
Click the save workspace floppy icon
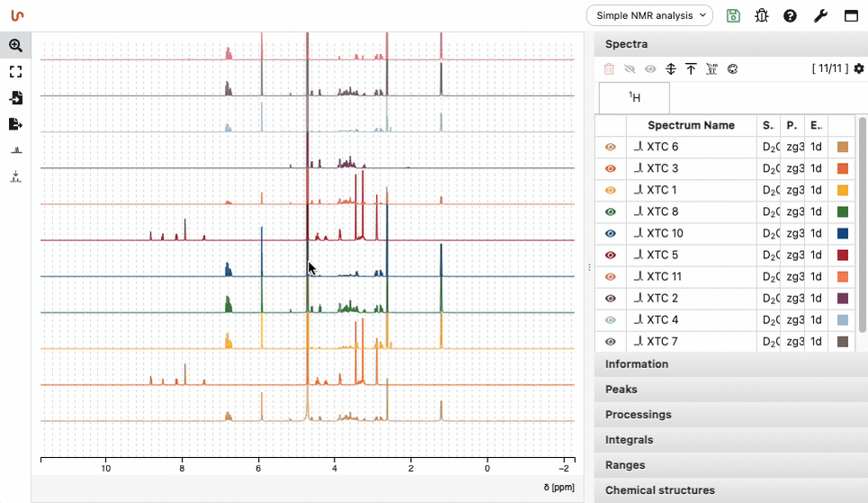[733, 15]
